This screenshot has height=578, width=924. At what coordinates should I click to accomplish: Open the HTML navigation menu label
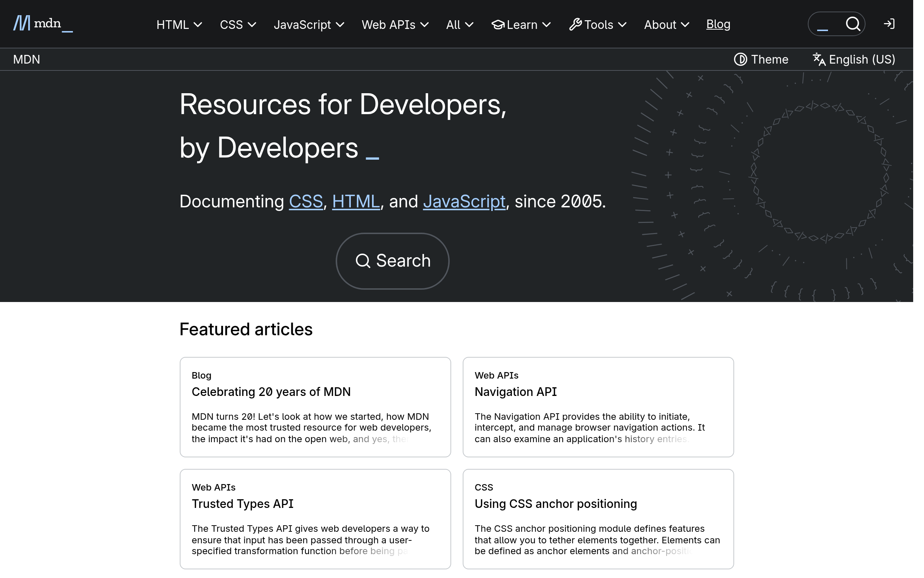173,25
